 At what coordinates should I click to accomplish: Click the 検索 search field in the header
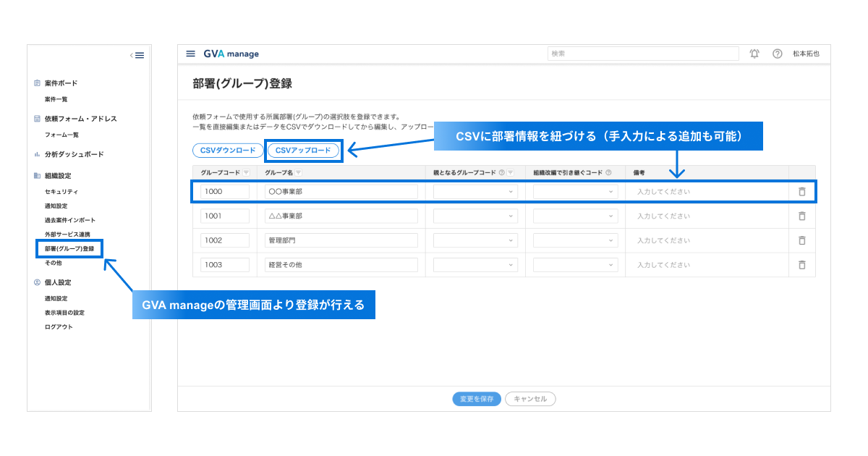pyautogui.click(x=643, y=53)
